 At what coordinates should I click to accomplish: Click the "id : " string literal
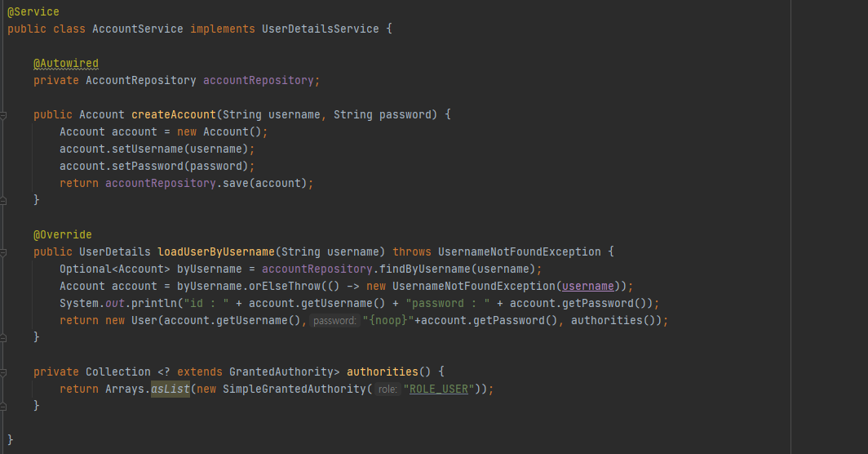pos(206,303)
